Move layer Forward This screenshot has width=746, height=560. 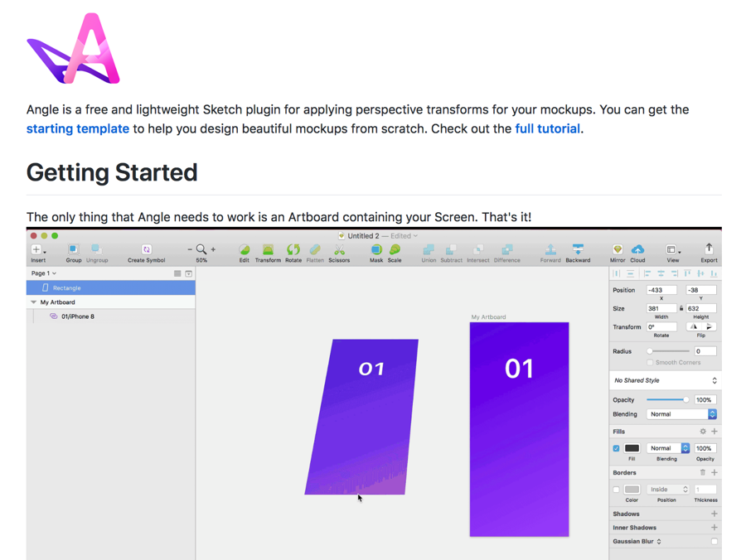pyautogui.click(x=550, y=249)
